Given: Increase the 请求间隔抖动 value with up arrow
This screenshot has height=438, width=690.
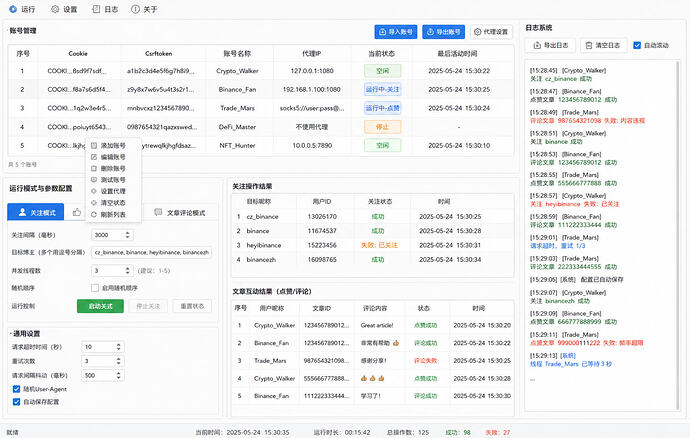Looking at the screenshot, I should pos(118,373).
